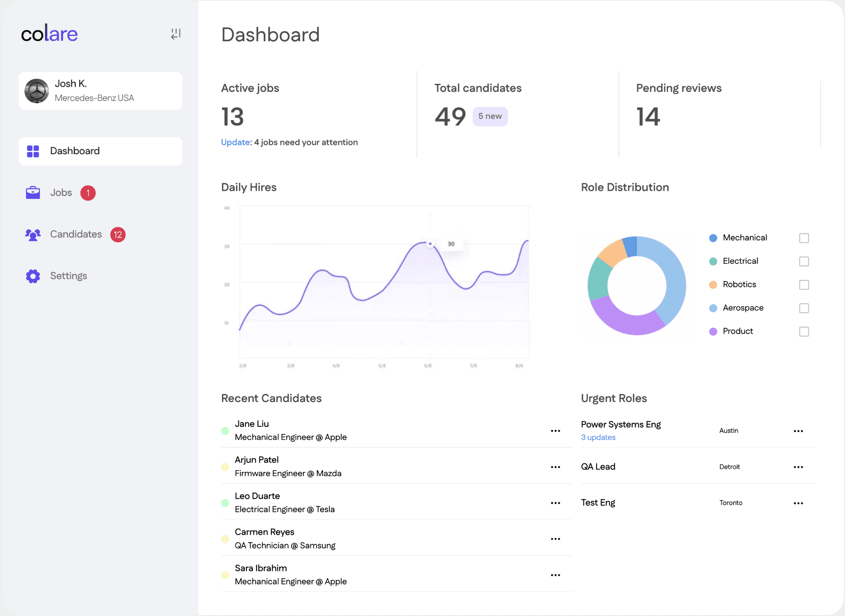Check the Mechanical role checkbox
The height and width of the screenshot is (616, 845).
click(x=804, y=238)
